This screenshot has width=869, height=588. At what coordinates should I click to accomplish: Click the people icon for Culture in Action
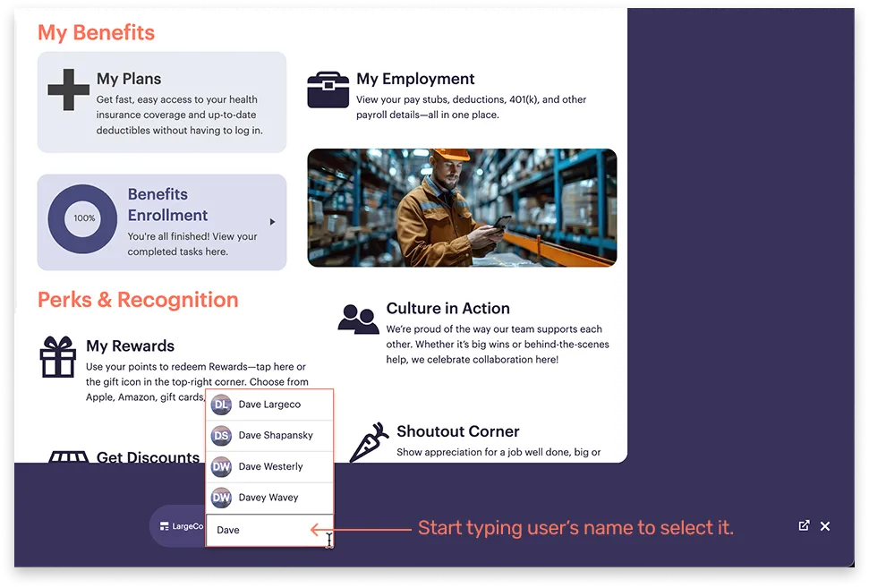(x=358, y=319)
